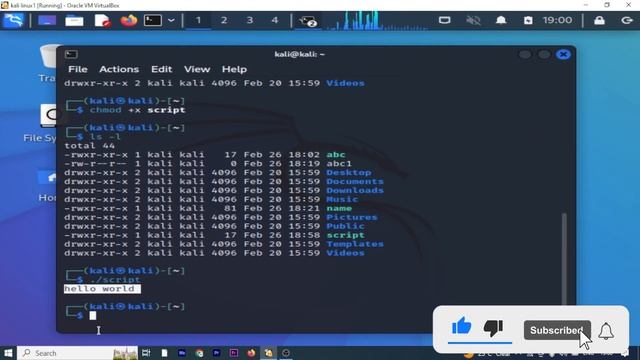Click the './script' command line
Screen dimensions: 640x360
[115, 280]
